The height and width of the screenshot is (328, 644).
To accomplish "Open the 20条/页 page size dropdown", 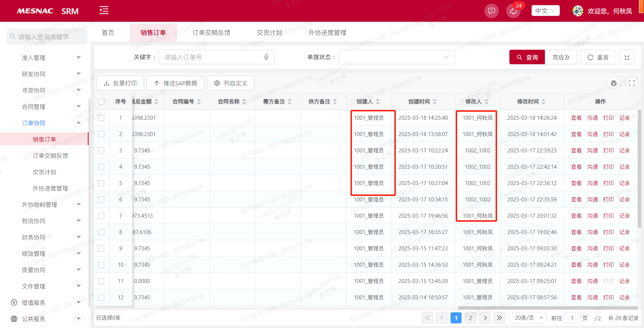I will 528,318.
